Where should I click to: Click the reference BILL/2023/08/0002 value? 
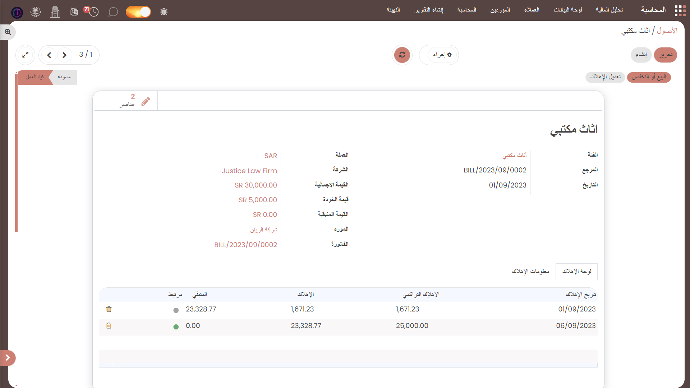click(x=495, y=170)
